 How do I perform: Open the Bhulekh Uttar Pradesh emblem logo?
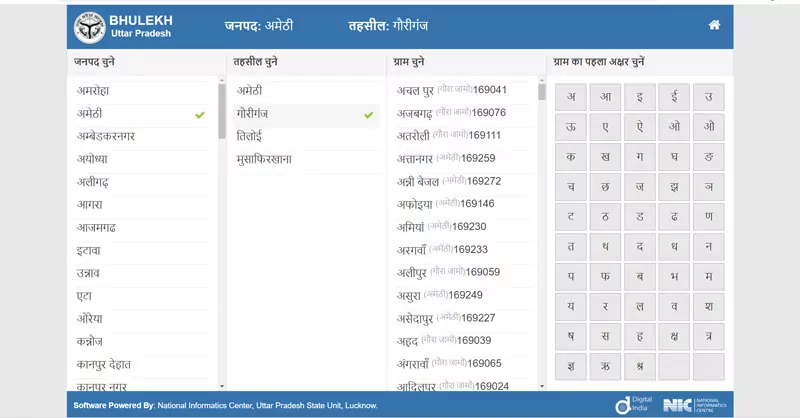click(89, 27)
